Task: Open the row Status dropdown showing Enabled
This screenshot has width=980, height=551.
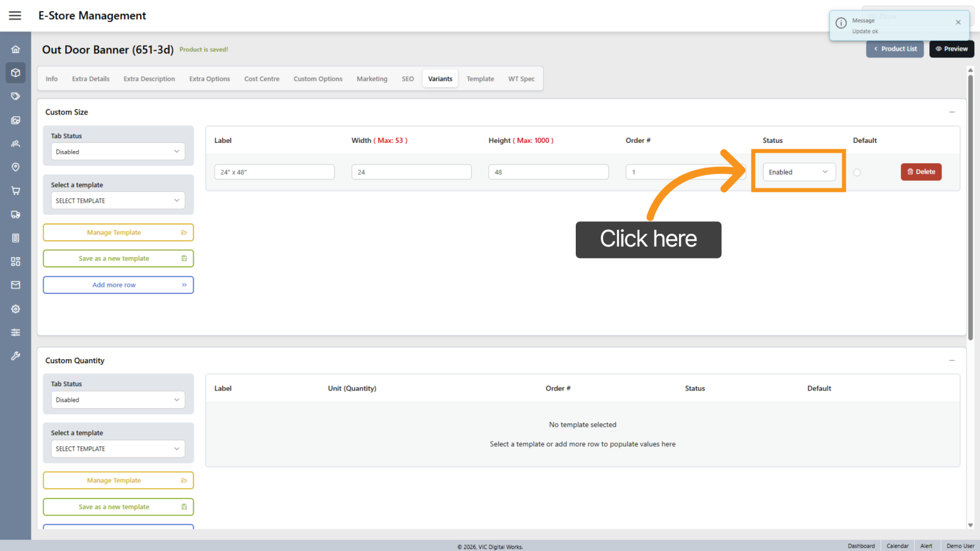Action: (799, 172)
